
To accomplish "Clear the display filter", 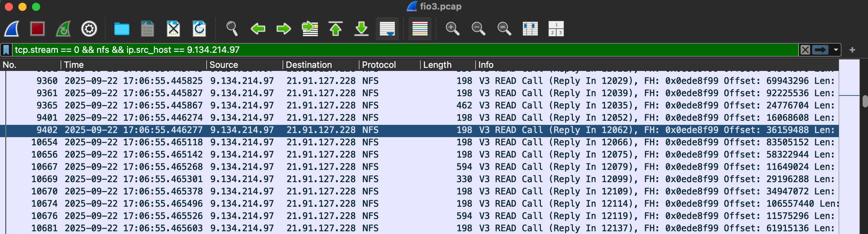I will coord(805,50).
